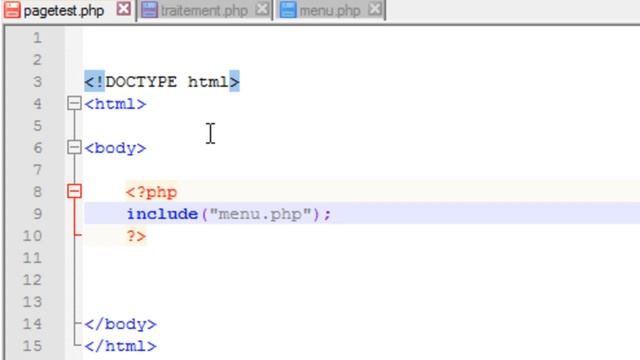
Task: Click the opening <body> tag
Action: coord(115,148)
